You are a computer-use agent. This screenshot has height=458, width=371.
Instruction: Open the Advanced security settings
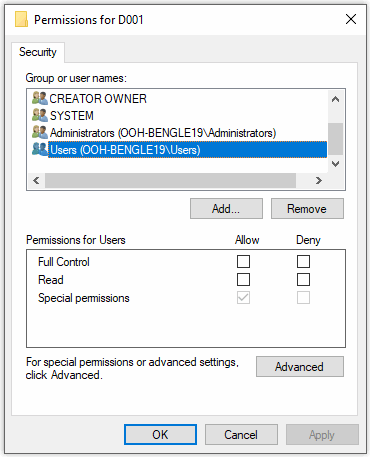[300, 367]
